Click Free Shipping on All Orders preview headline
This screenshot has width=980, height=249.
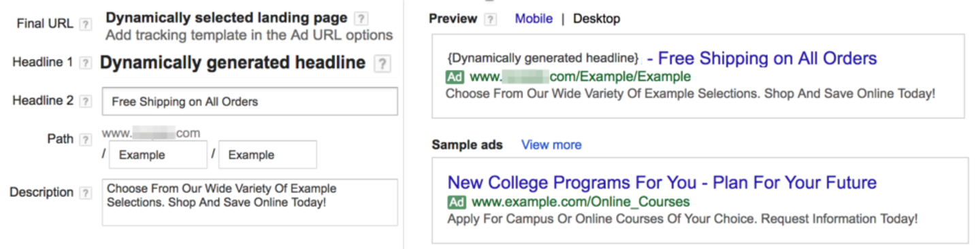pos(767,59)
